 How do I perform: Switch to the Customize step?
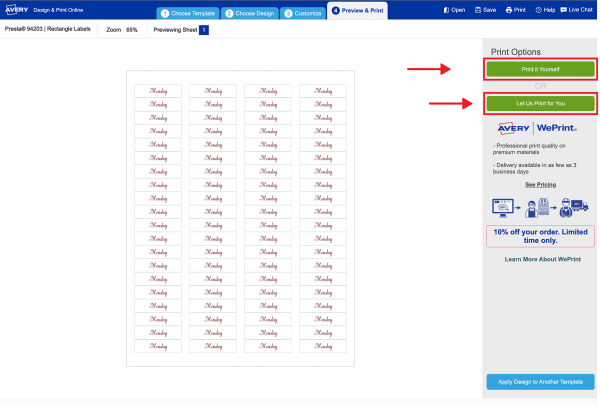(x=302, y=13)
